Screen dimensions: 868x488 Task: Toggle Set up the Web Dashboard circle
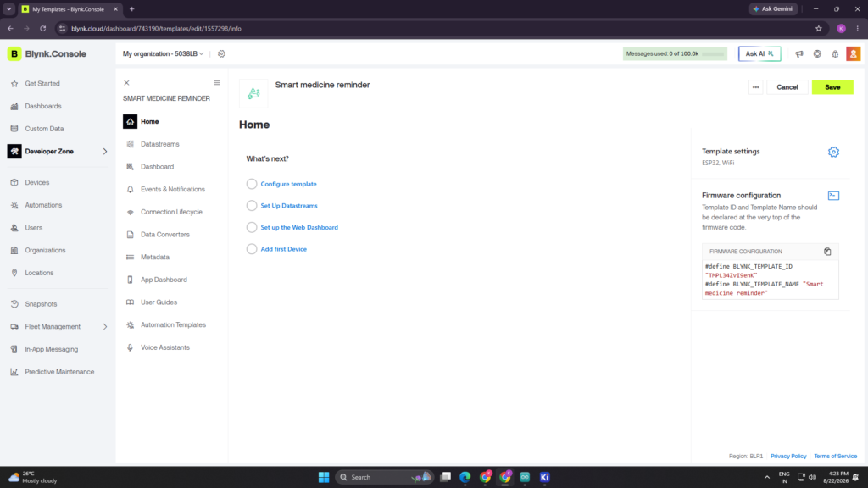(x=251, y=227)
